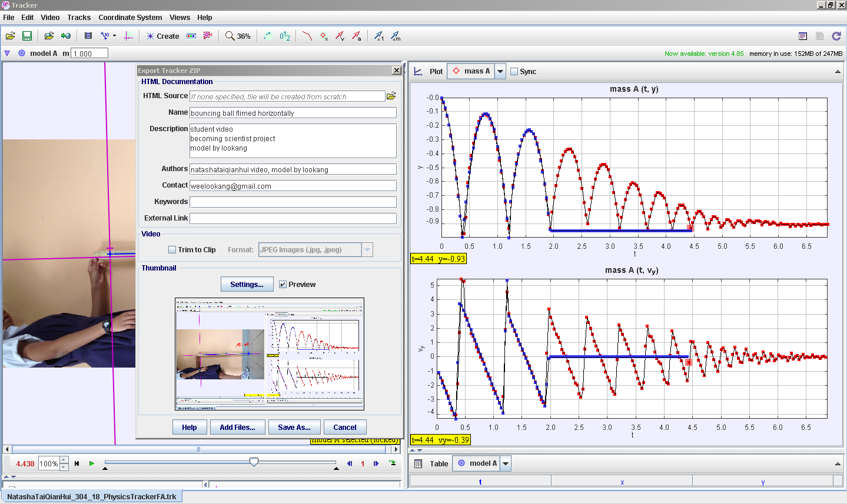The height and width of the screenshot is (504, 847).
Task: Click the refresh icon at top right
Action: (836, 36)
